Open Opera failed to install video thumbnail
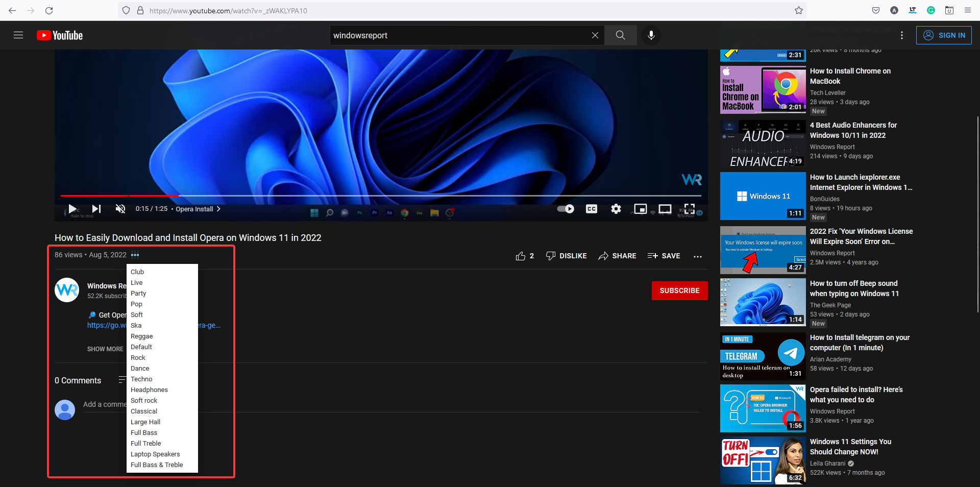980x487 pixels. [x=763, y=408]
